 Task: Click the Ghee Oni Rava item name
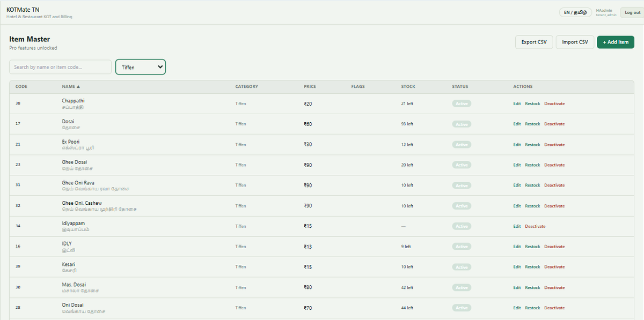point(78,183)
